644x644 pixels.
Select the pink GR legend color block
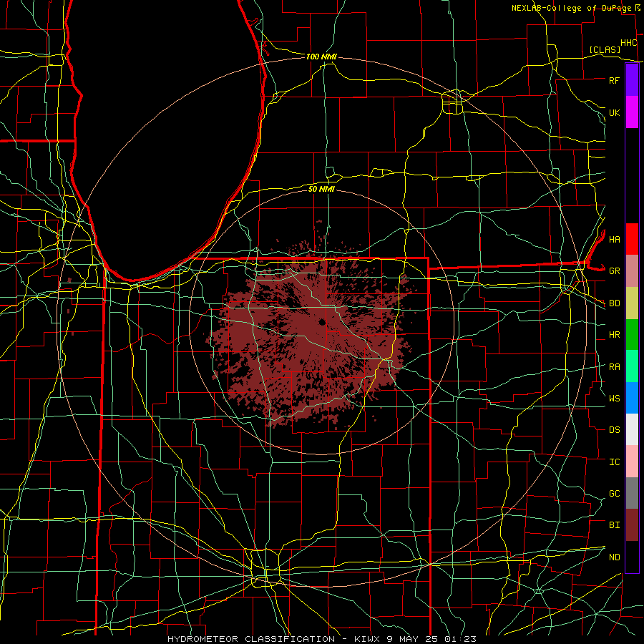[632, 271]
